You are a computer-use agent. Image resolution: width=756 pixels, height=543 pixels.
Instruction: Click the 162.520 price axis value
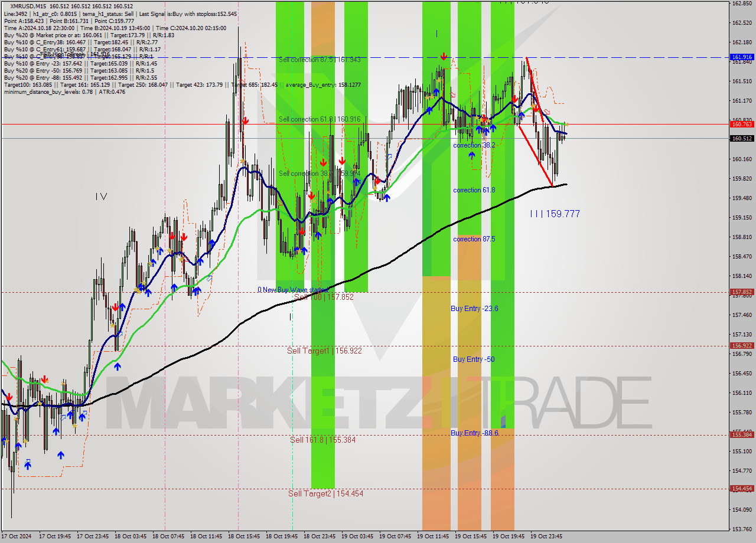pos(742,23)
